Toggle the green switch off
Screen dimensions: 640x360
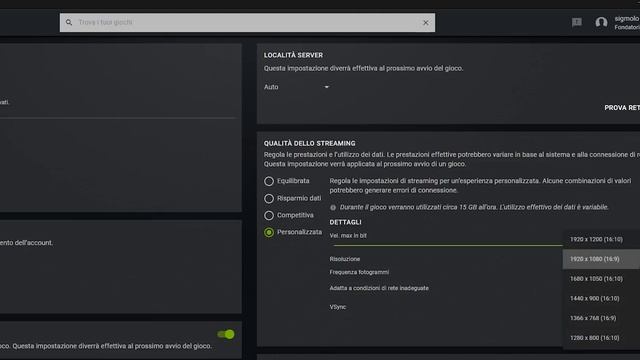[x=226, y=334]
